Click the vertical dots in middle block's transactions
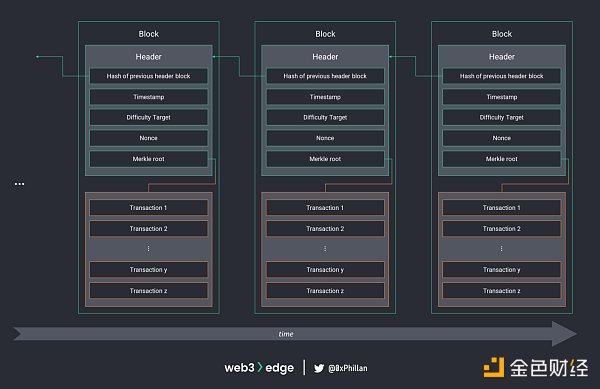The image size is (600, 389). (x=325, y=249)
